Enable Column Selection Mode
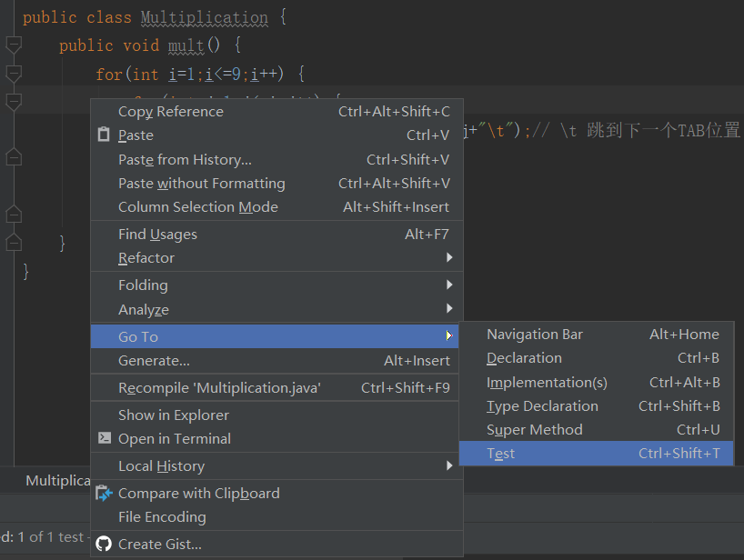The image size is (744, 560). coord(276,206)
